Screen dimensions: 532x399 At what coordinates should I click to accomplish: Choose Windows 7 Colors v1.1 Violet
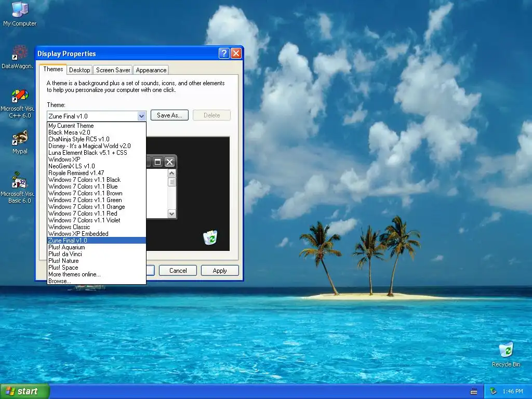(x=97, y=220)
